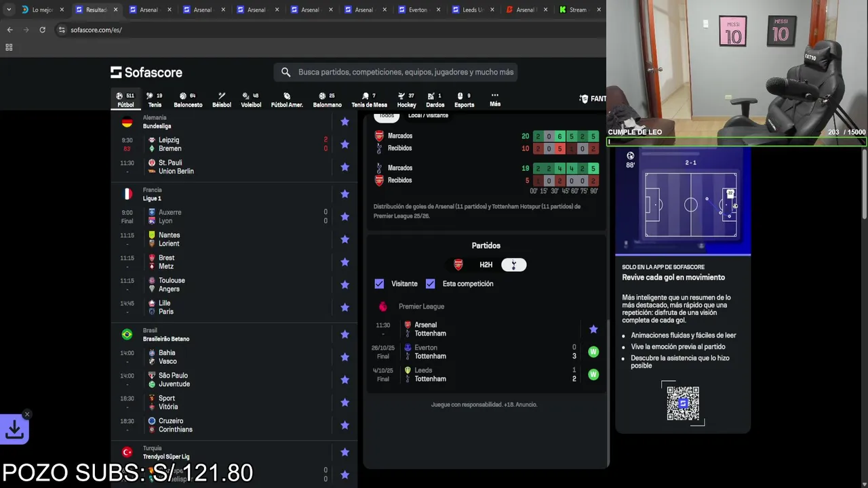Open the Fútbol Amer. sport section
Screen dimensions: 868x488
tap(287, 100)
